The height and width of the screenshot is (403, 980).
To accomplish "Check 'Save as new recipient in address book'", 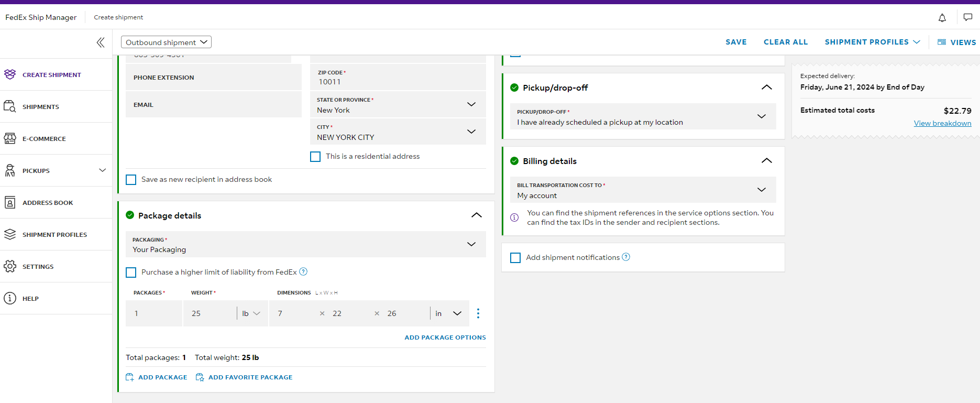I will 131,180.
